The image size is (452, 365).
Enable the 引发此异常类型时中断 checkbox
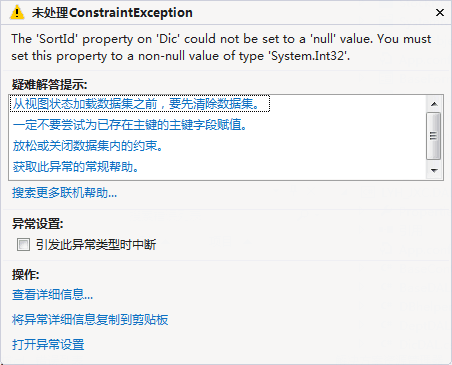coord(23,245)
